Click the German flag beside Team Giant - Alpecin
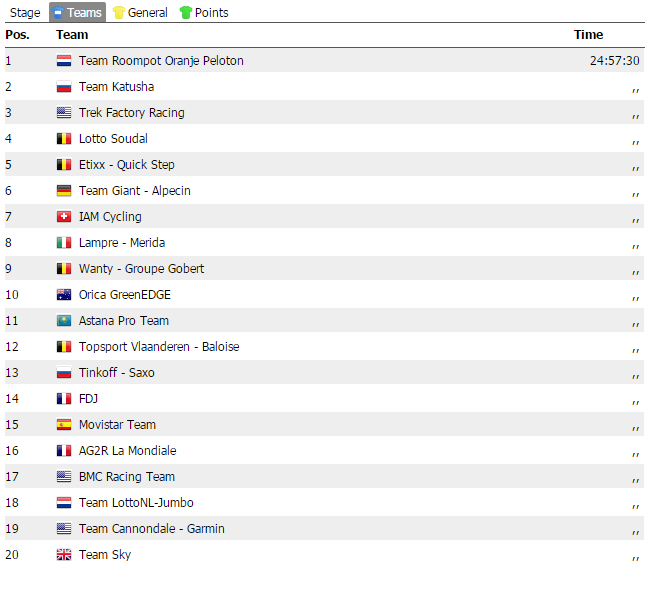Viewport: 653px width, 592px height. pos(64,191)
